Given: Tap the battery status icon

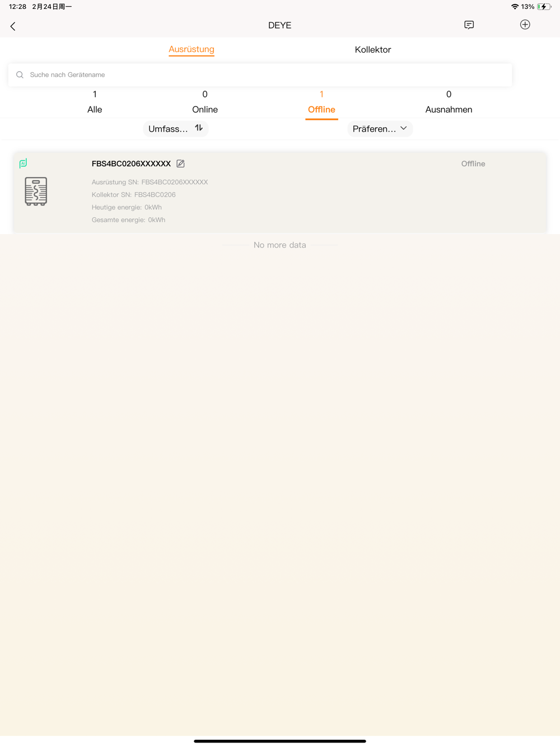Looking at the screenshot, I should click(544, 7).
